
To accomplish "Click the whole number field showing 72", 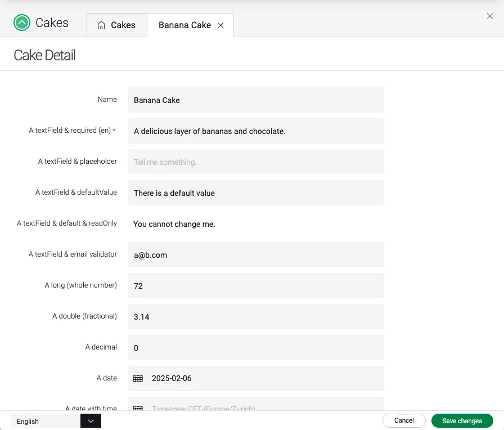I will tap(256, 286).
